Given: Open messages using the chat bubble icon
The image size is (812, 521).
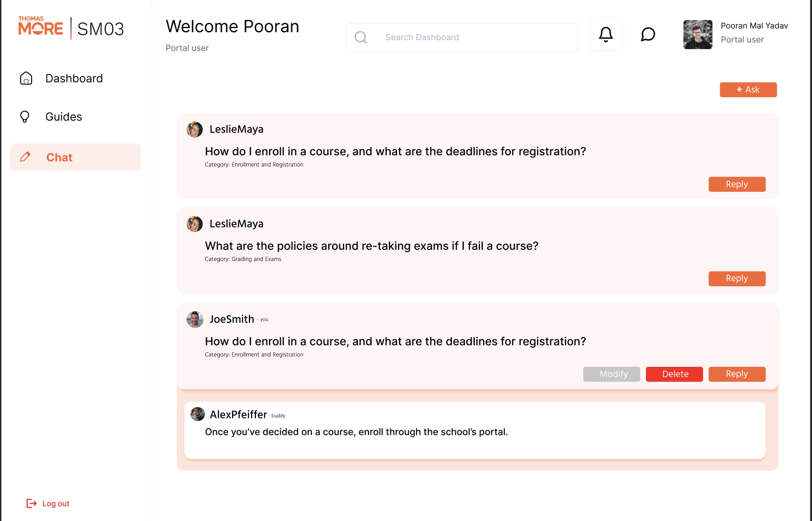Looking at the screenshot, I should pos(648,34).
